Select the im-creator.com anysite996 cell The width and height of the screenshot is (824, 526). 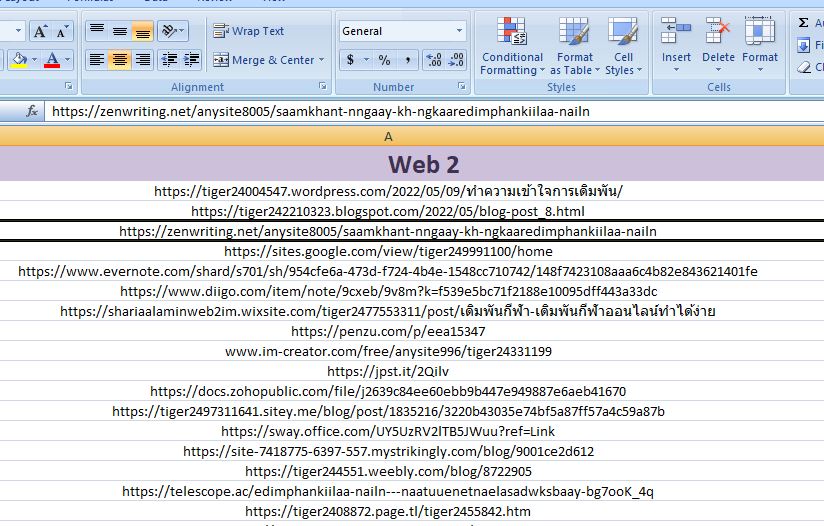[x=412, y=351]
